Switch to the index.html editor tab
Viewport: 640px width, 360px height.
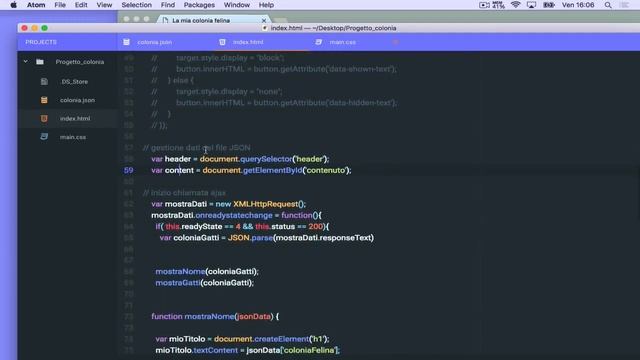(261, 42)
